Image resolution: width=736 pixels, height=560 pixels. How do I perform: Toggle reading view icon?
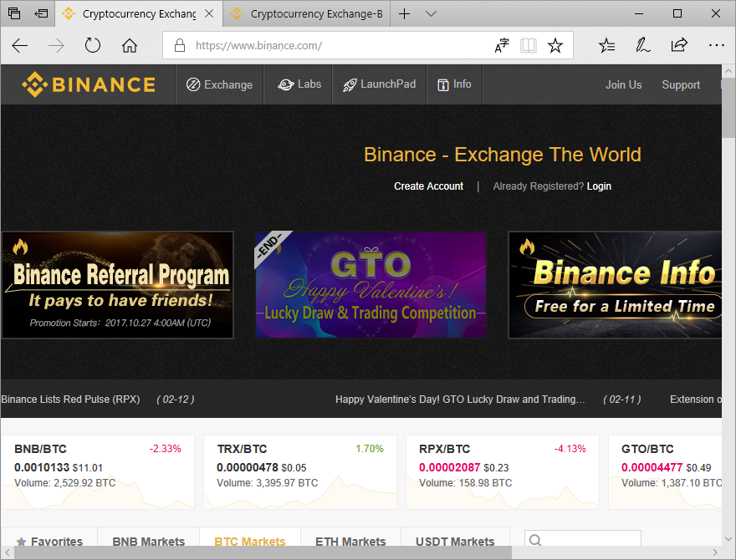[529, 45]
